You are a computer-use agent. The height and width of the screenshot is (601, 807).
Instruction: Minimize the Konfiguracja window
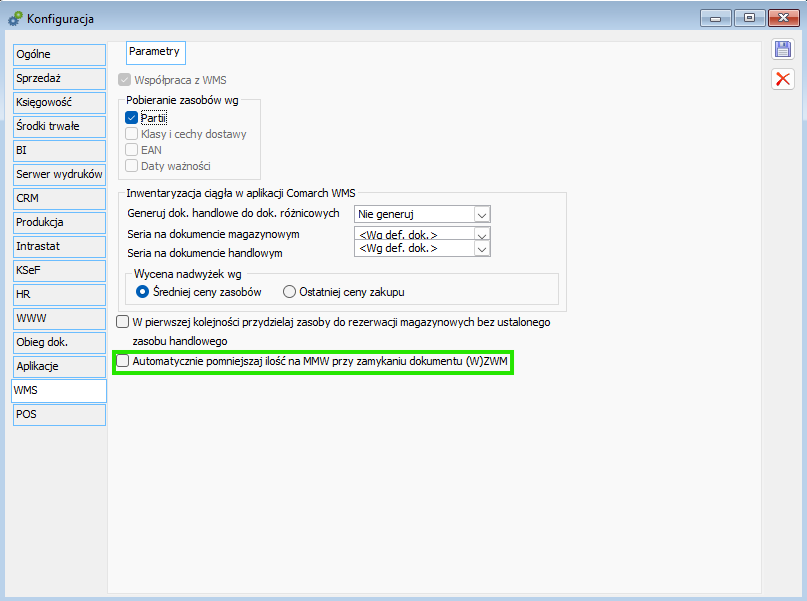pyautogui.click(x=715, y=18)
